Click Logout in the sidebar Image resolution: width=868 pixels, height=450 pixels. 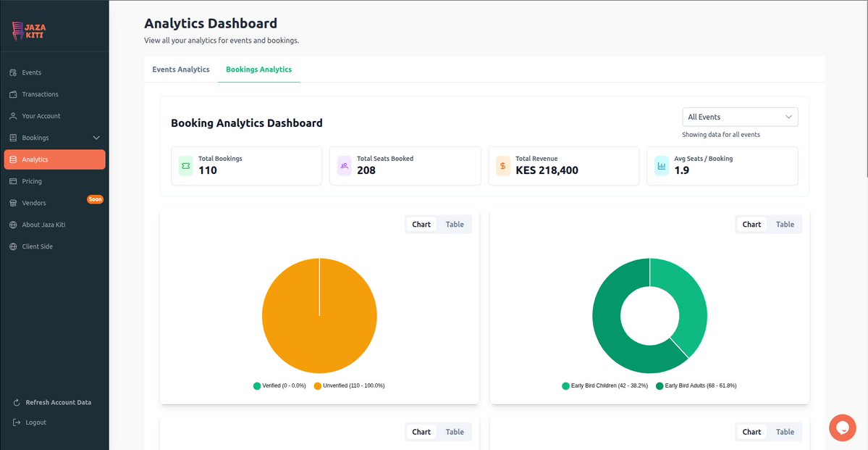tap(30, 422)
